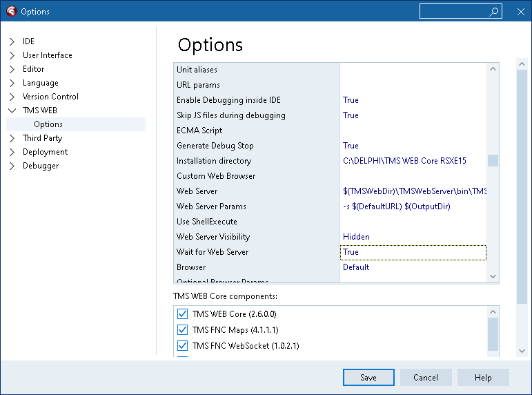Expand the Language tree node

12,83
